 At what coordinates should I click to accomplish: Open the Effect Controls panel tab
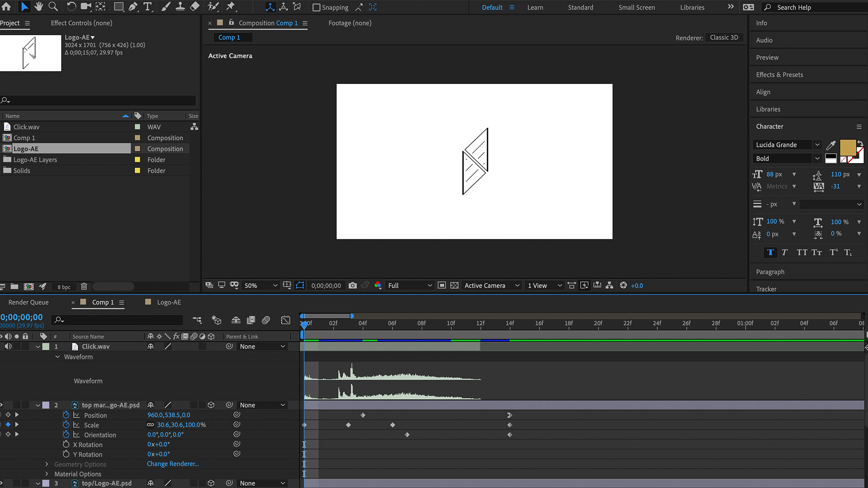(x=81, y=23)
